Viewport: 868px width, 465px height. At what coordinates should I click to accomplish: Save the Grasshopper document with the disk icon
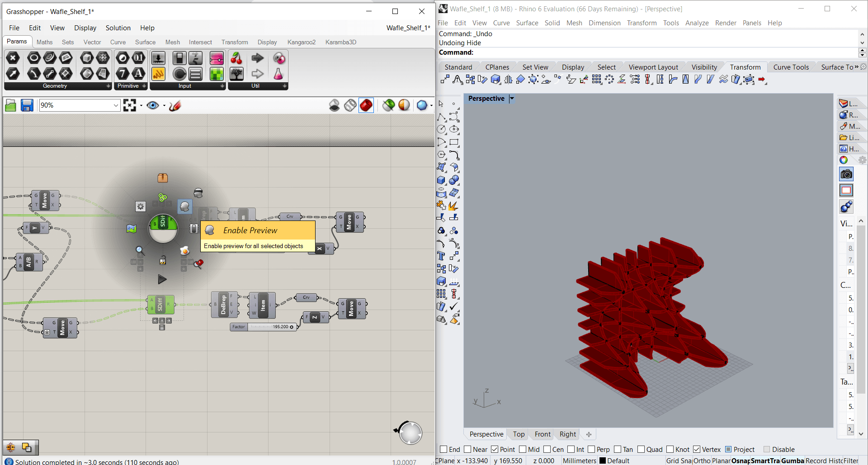point(27,105)
